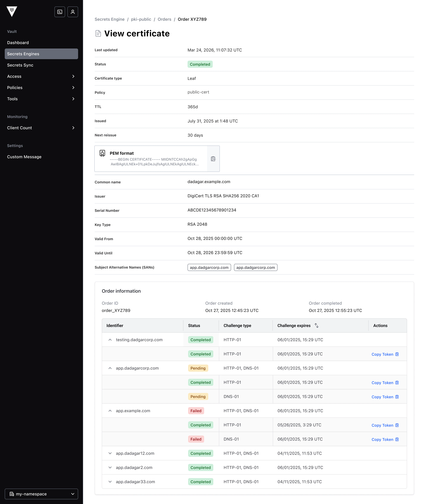The width and height of the screenshot is (426, 504).
Task: Copy the PEM format certificate
Action: click(x=213, y=159)
